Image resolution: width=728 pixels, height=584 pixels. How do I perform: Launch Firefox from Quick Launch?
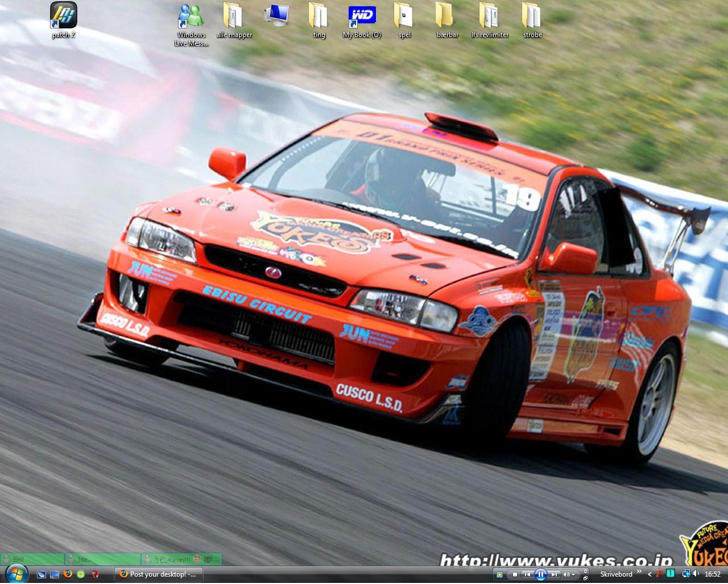point(68,574)
